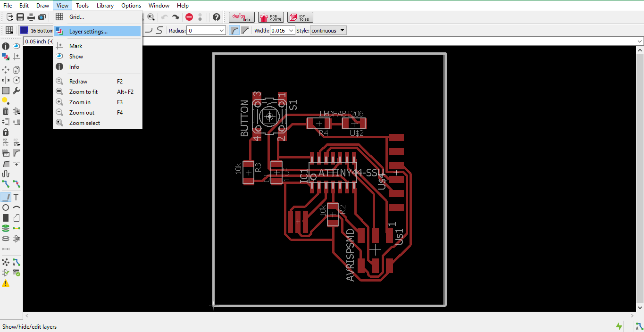Select the Value tool

click(x=17, y=142)
